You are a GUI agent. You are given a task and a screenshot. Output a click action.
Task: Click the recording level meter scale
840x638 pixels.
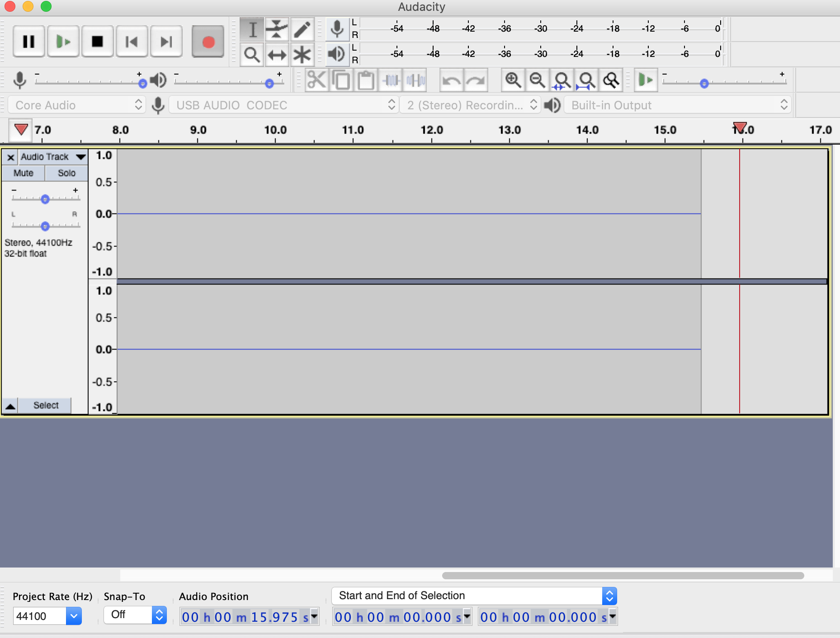541,29
